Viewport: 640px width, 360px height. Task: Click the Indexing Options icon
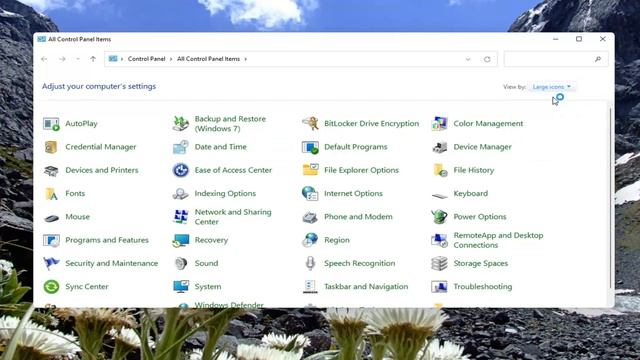[x=180, y=193]
